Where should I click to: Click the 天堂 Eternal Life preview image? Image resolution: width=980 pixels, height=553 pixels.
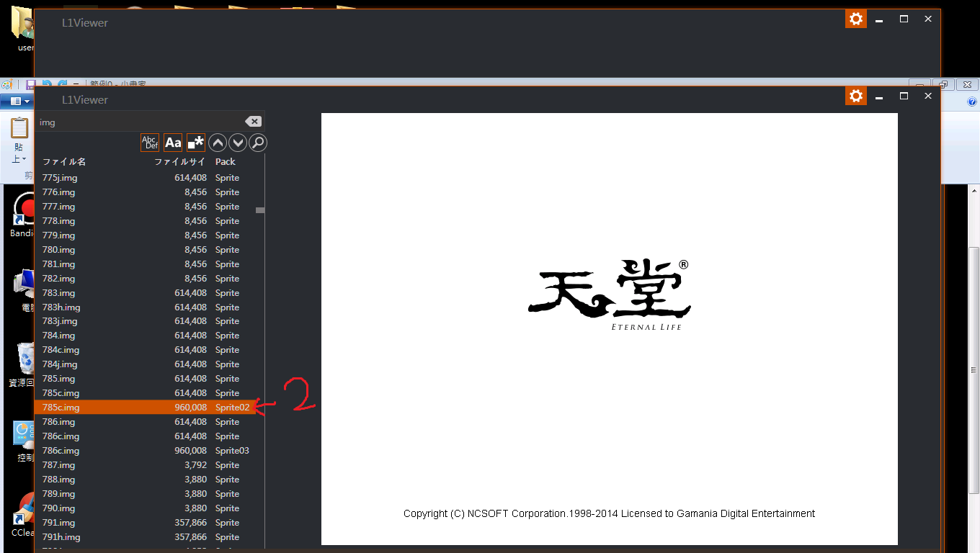610,329
